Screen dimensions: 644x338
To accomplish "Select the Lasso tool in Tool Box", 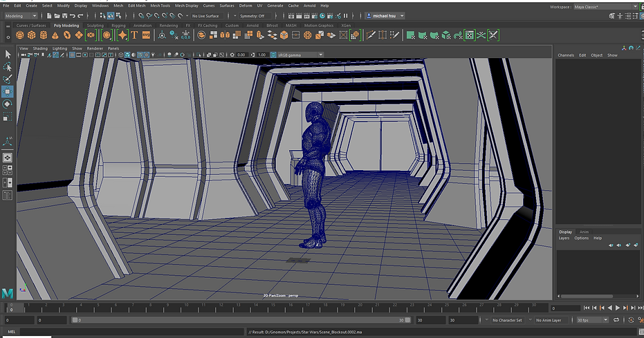I will (x=8, y=66).
